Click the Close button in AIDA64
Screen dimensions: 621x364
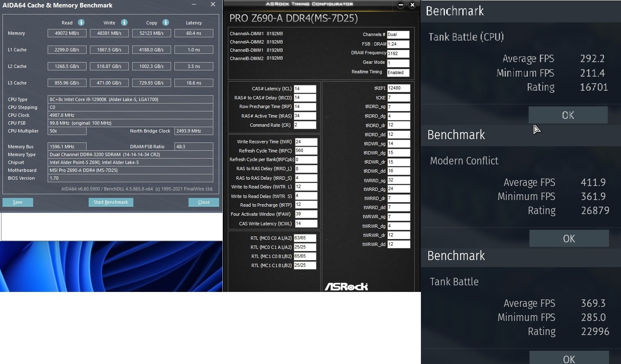(x=204, y=202)
